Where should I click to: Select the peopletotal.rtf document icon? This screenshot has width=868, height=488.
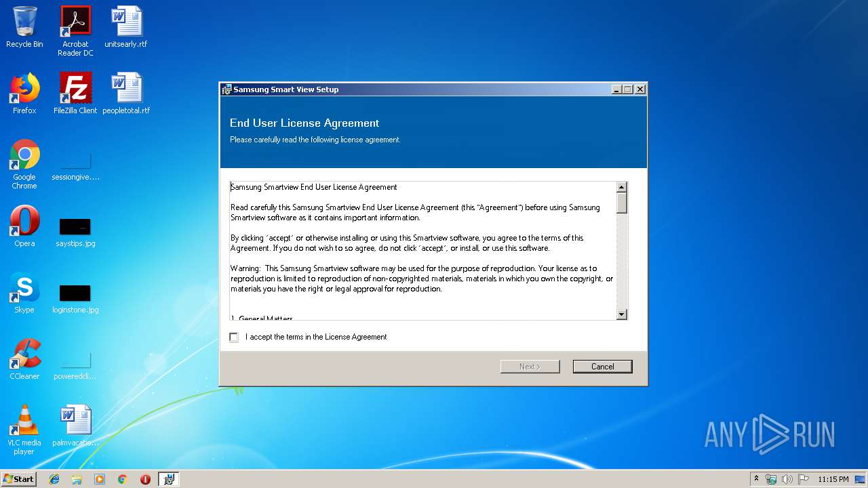click(x=126, y=94)
